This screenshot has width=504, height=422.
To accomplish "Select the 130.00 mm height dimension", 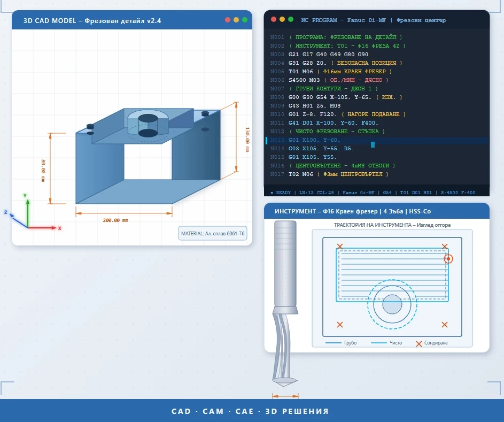I will (247, 139).
